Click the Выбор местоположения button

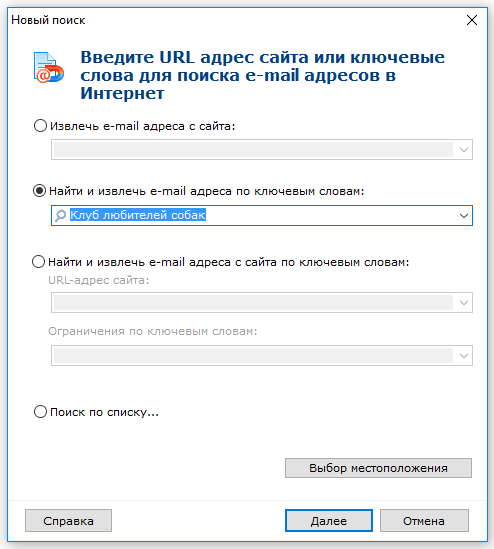click(x=378, y=468)
